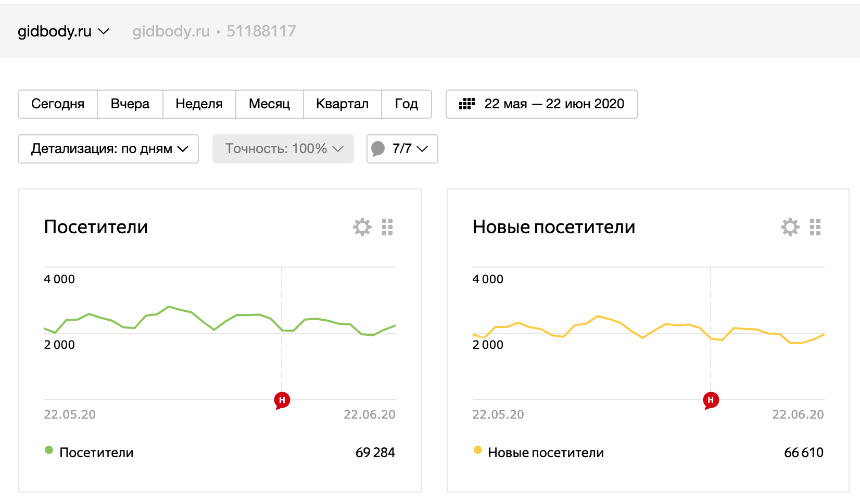This screenshot has height=504, width=860.
Task: Click calendar icon in date range picker
Action: click(466, 104)
